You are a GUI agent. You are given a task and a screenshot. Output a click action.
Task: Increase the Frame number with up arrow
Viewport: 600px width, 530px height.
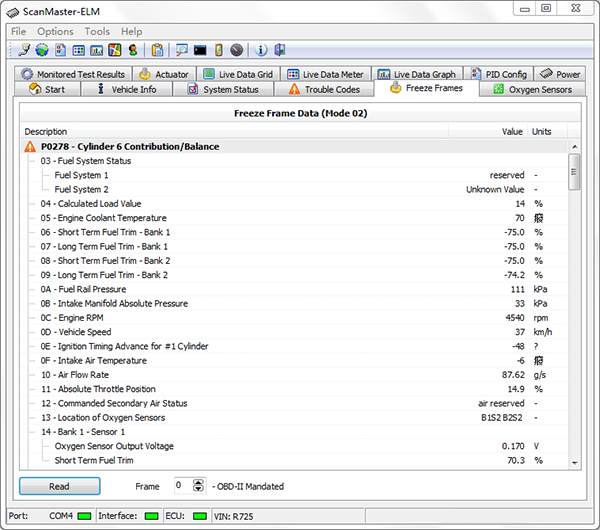(198, 482)
